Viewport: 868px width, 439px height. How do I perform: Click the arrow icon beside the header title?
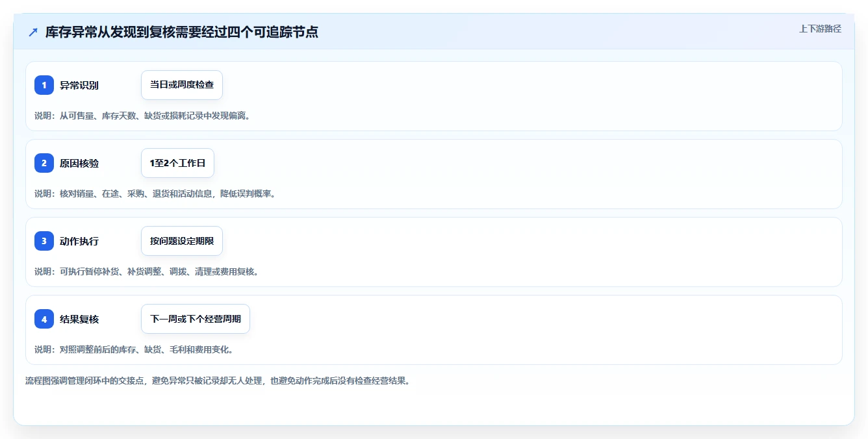[x=33, y=32]
